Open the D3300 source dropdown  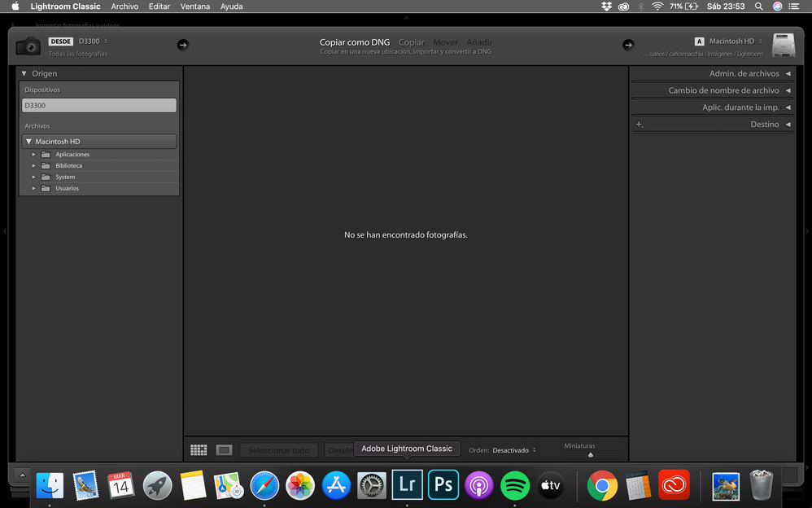coord(94,41)
